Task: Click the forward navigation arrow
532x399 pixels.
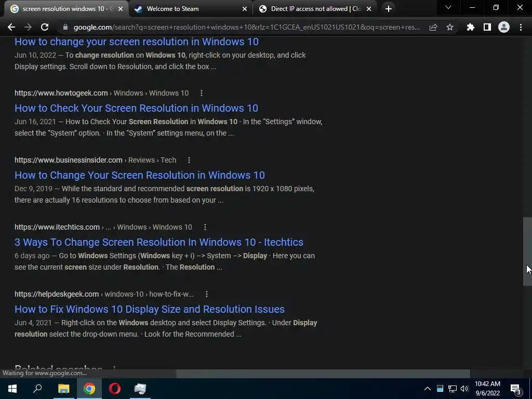Action: 28,27
